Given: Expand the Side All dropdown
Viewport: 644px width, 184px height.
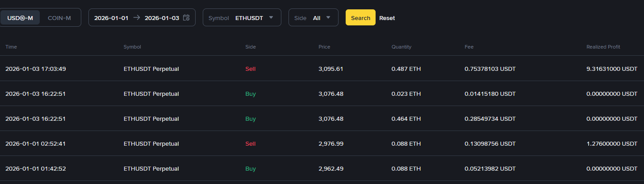Looking at the screenshot, I should click(x=314, y=18).
